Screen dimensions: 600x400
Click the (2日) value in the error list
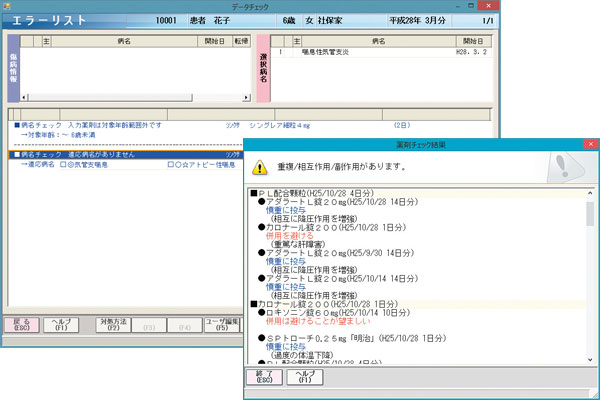[402, 125]
